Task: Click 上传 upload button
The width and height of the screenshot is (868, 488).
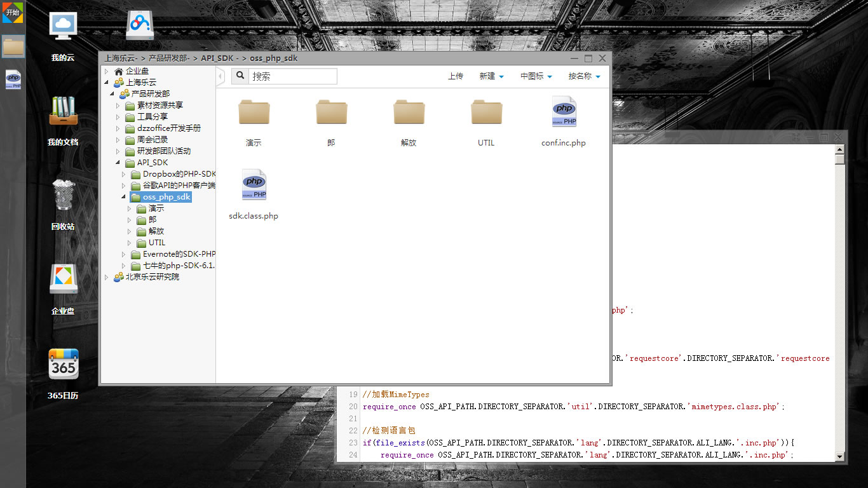Action: coord(456,76)
